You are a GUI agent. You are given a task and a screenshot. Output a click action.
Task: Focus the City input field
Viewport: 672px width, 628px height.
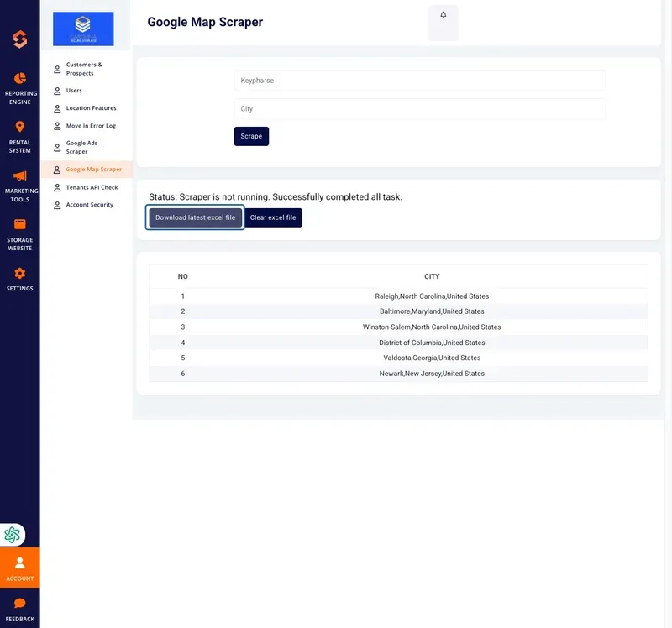tap(419, 109)
